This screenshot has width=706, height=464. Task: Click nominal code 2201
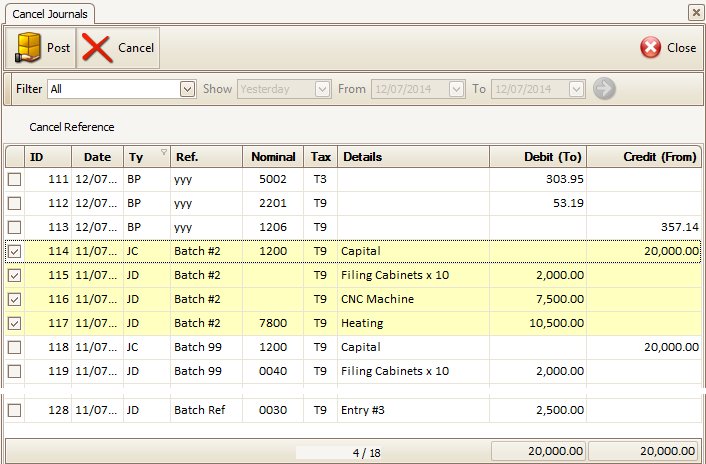tap(273, 203)
